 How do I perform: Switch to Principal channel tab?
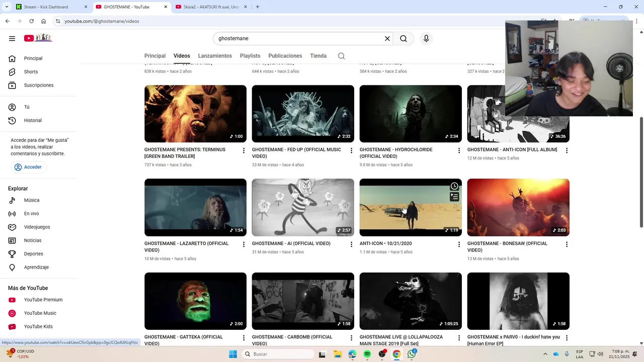coord(155,56)
